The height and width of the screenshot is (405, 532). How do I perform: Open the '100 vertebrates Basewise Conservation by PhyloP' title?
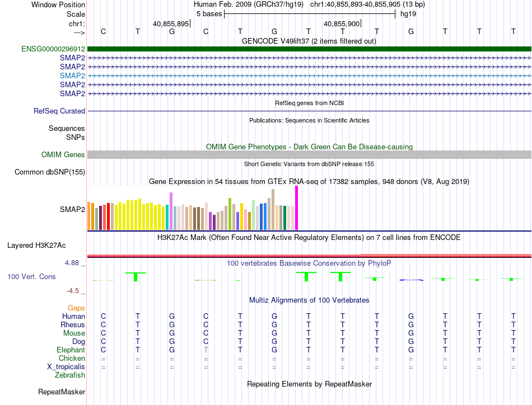(309, 263)
